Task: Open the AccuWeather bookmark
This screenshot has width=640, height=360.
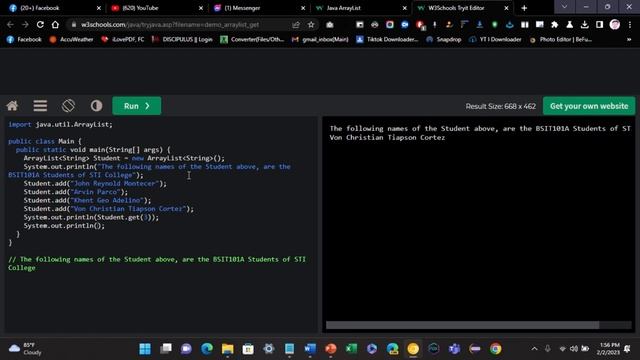Action: 71,40
